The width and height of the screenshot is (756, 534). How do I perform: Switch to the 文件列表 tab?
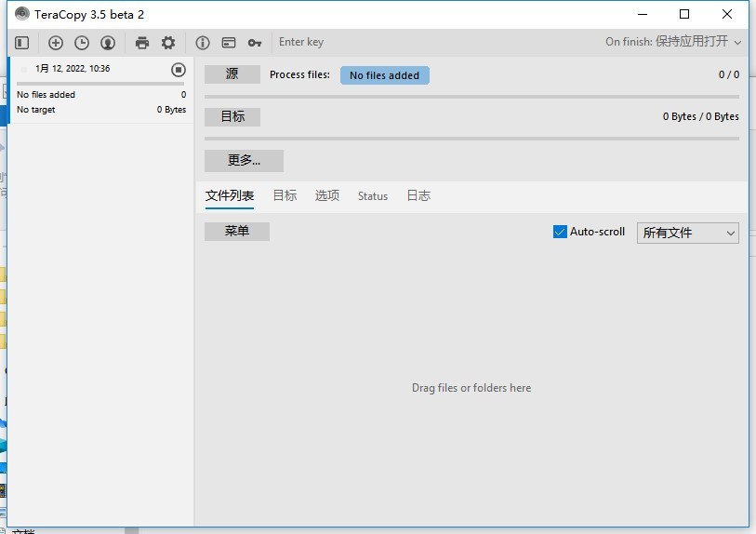pos(230,196)
